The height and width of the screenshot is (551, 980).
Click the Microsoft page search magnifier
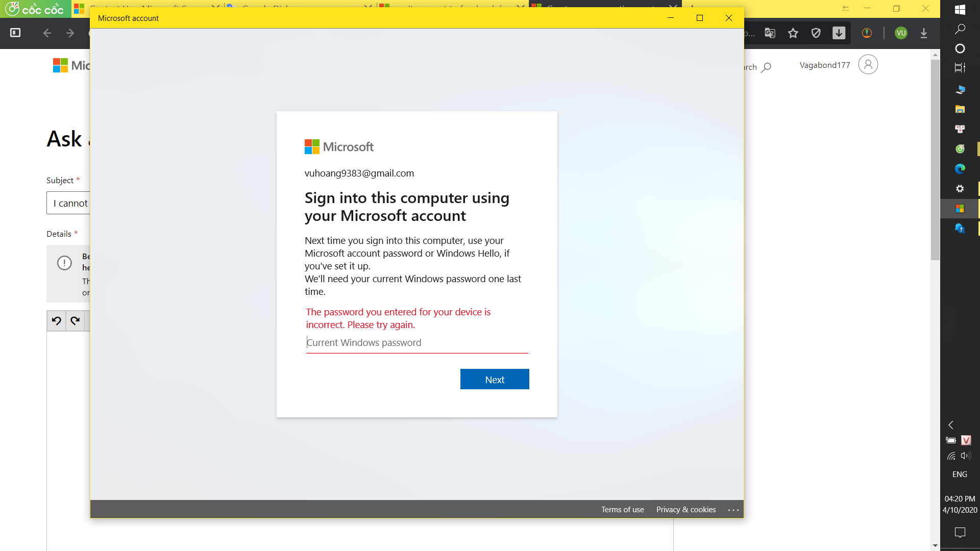coord(766,67)
